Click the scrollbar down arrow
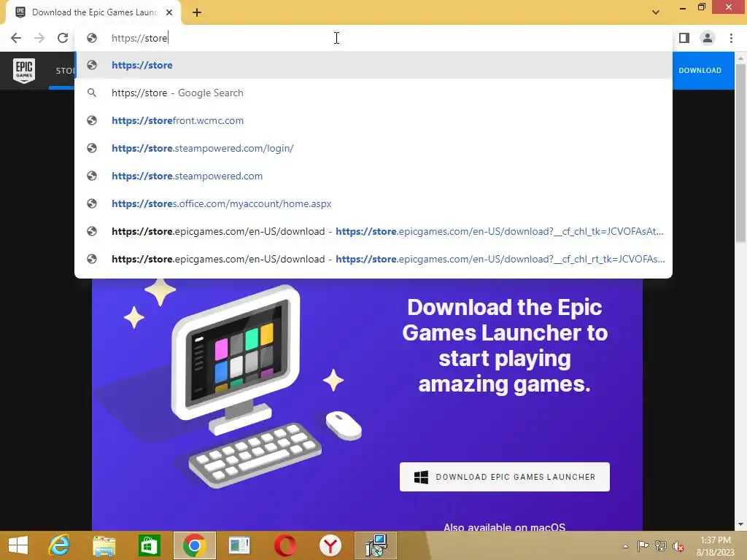The height and width of the screenshot is (560, 747). [x=740, y=525]
